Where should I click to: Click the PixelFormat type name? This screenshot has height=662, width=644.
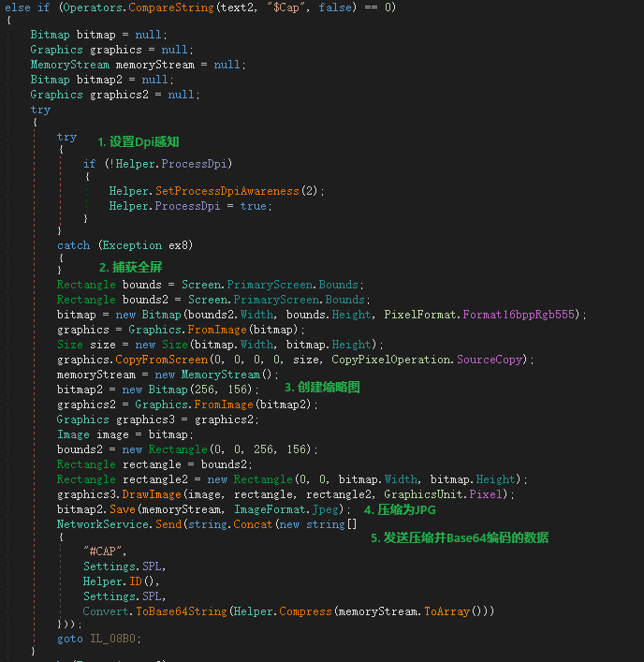pos(419,315)
